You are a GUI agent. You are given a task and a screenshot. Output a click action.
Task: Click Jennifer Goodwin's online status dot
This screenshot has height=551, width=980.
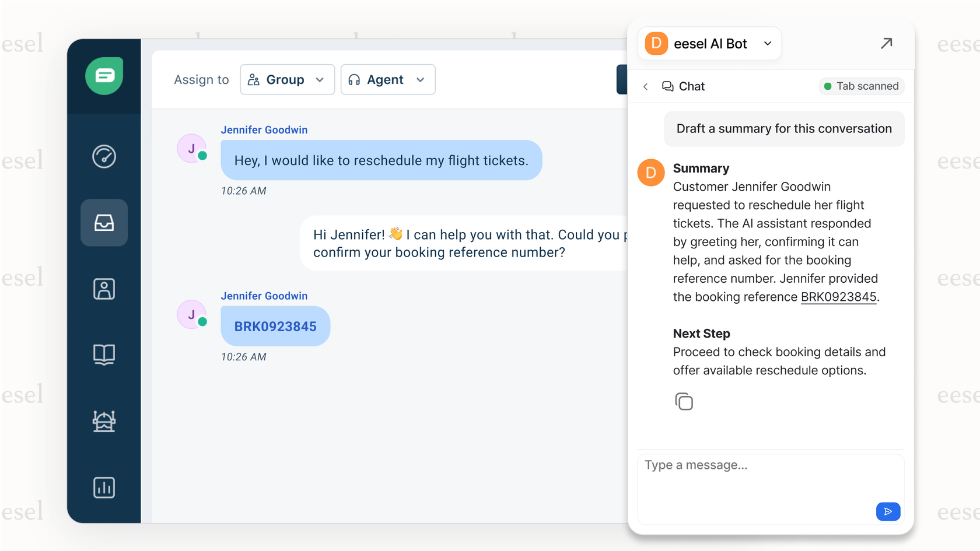(201, 155)
